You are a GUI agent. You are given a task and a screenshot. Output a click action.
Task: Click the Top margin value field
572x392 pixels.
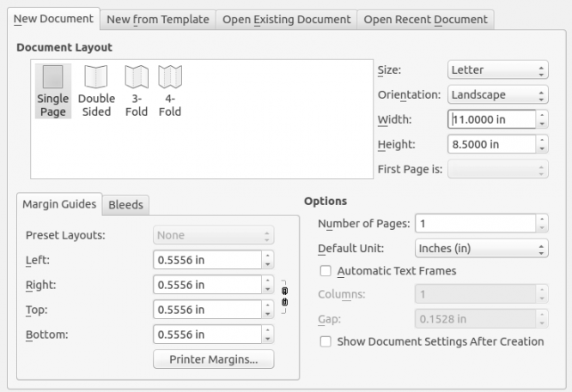[x=206, y=310]
